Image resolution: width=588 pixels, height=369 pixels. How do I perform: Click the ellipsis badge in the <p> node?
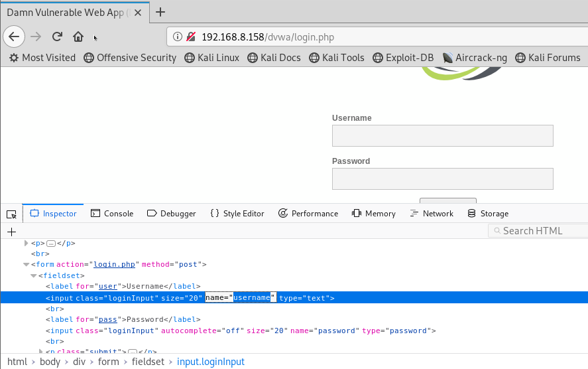[51, 244]
